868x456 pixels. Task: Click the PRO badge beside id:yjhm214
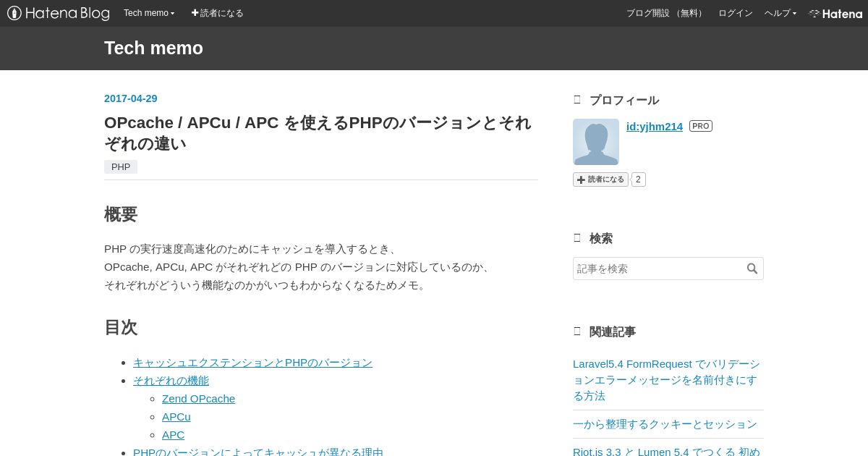point(701,126)
